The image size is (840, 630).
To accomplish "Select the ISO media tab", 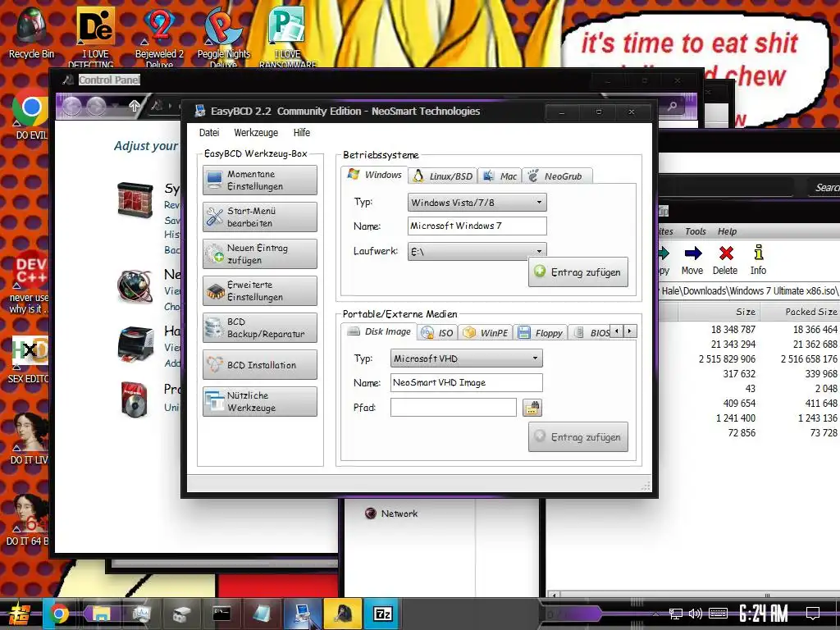I will click(x=437, y=333).
